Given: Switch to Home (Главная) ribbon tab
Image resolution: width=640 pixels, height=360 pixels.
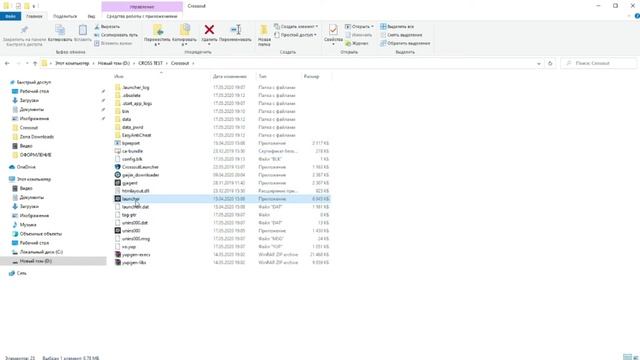Looking at the screenshot, I should tap(34, 16).
